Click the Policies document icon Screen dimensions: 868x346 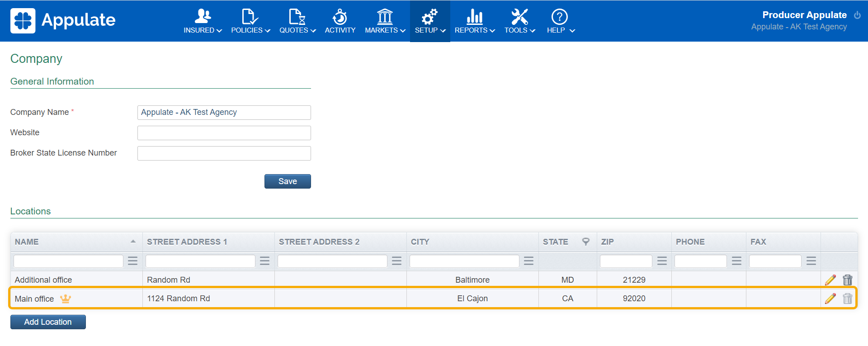point(250,17)
